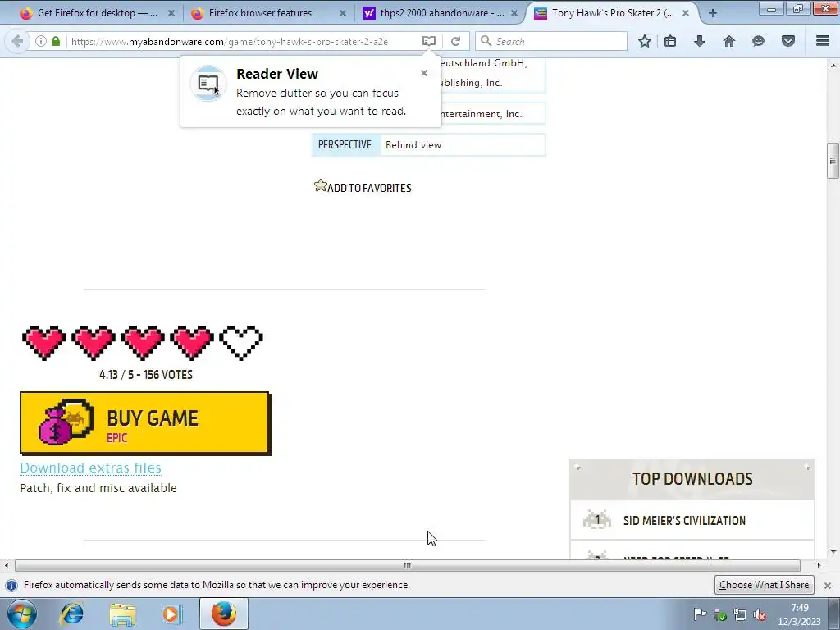Click the network tray icon
The image size is (840, 630).
pyautogui.click(x=740, y=614)
